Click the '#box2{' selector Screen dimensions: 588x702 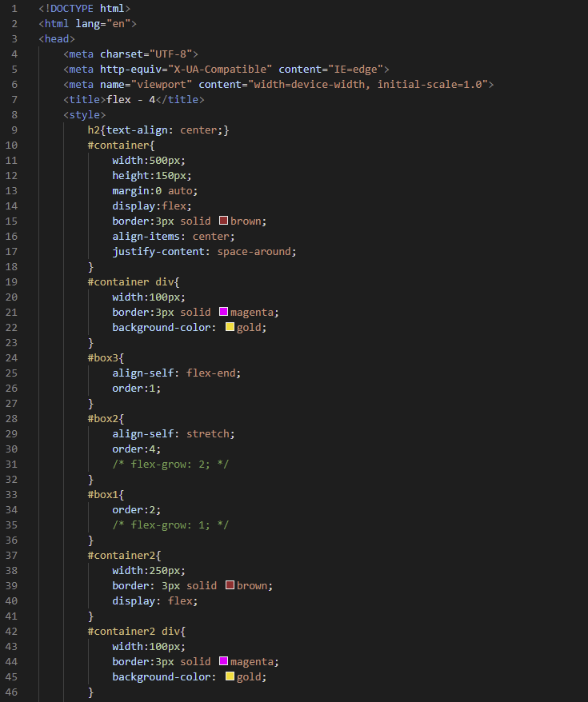click(106, 419)
